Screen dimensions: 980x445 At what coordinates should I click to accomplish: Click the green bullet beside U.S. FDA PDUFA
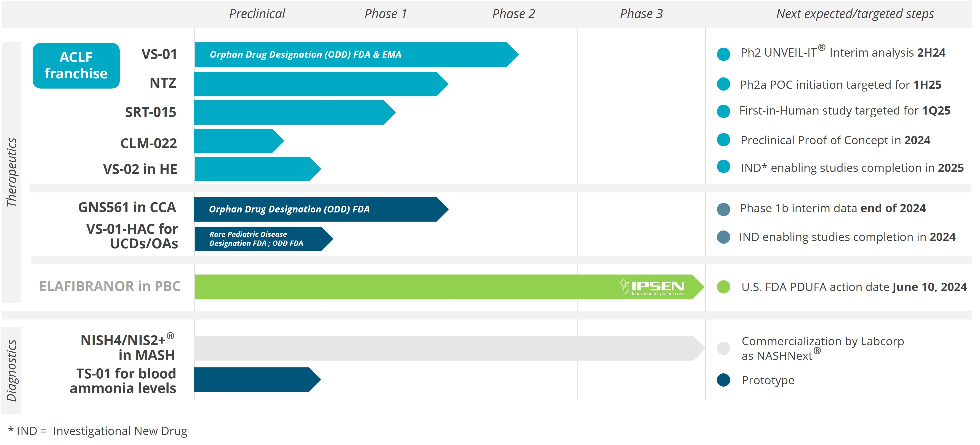click(723, 287)
